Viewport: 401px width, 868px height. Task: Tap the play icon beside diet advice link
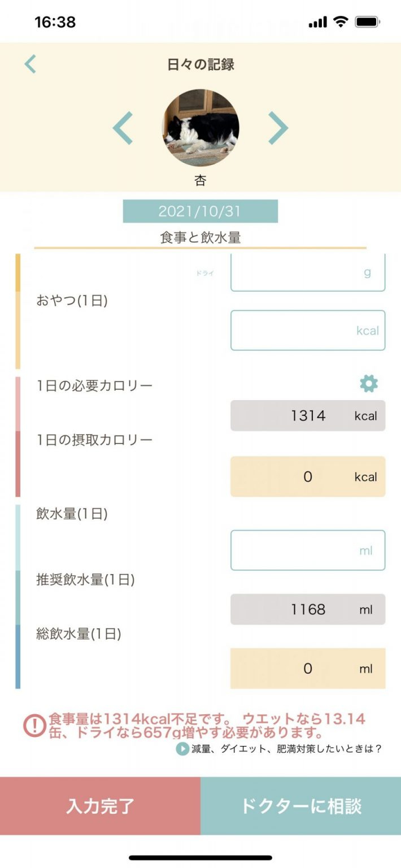(182, 749)
